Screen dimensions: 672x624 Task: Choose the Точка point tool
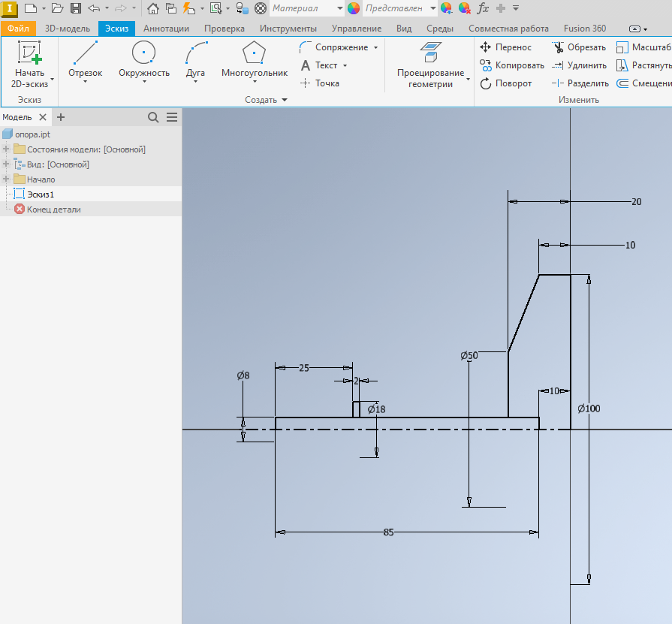click(320, 83)
